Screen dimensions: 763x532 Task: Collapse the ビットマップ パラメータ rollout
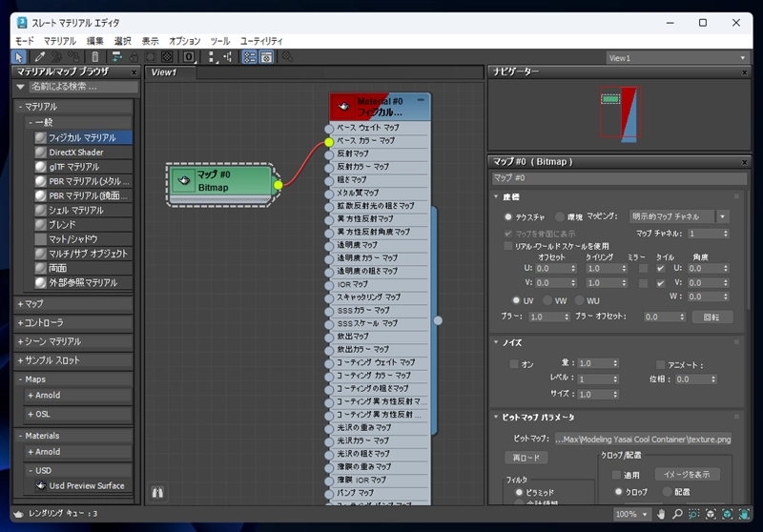click(x=496, y=417)
